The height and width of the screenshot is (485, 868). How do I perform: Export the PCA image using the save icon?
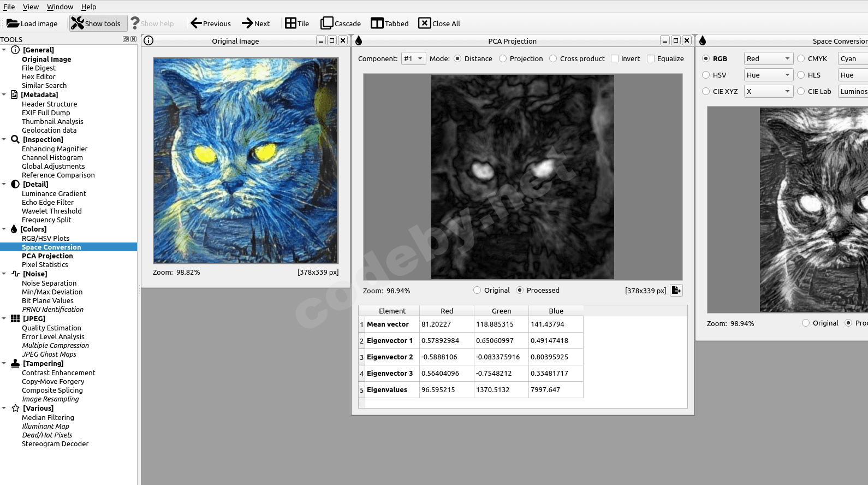point(676,291)
